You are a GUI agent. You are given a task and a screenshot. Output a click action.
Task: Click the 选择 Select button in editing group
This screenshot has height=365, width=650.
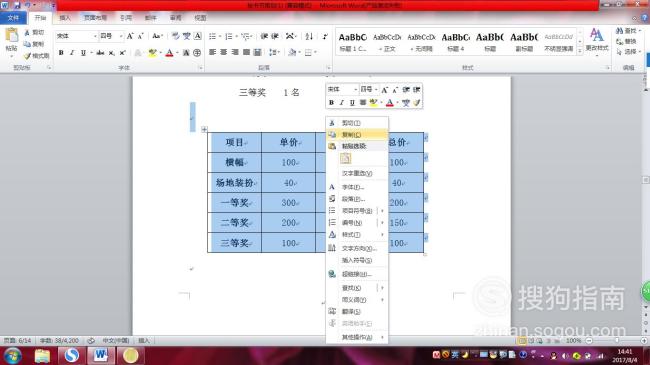(x=628, y=52)
